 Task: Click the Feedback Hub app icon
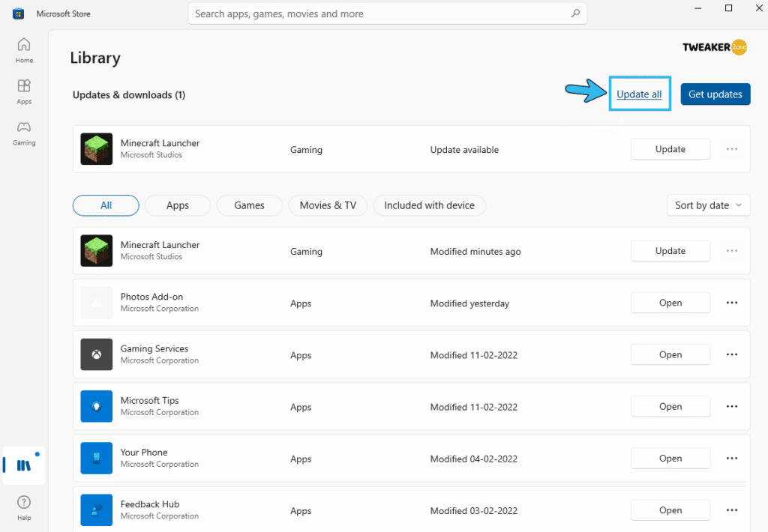(x=97, y=510)
